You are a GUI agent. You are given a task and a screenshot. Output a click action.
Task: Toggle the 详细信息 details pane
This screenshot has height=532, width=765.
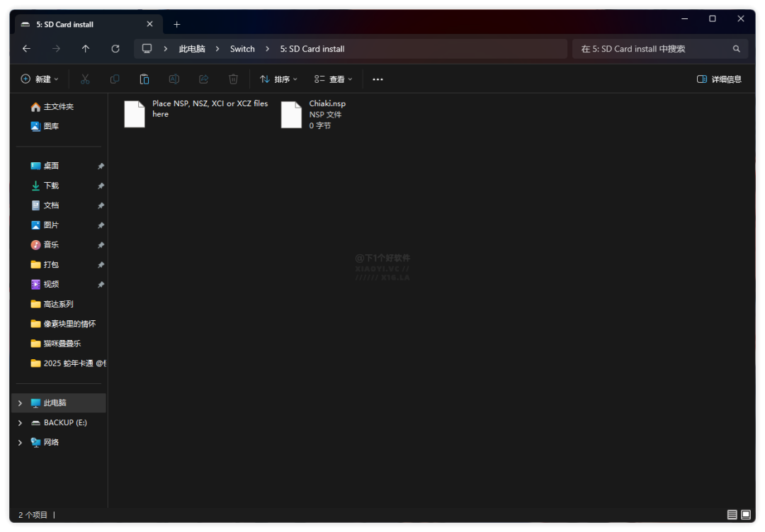coord(719,79)
